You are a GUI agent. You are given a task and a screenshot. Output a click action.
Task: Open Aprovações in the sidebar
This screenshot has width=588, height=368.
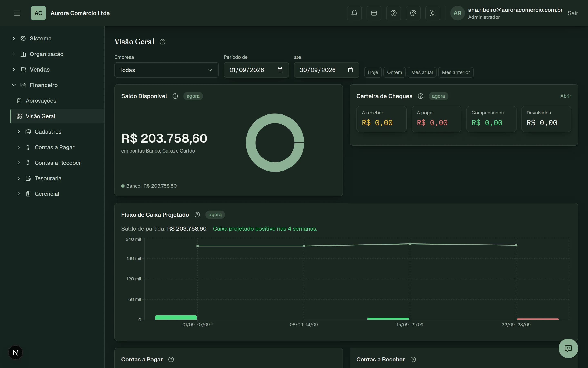(57, 101)
